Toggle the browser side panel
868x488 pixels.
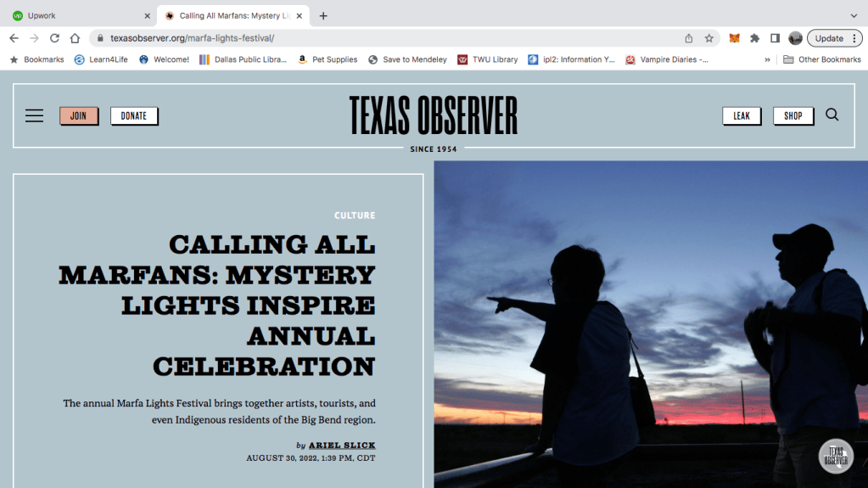[x=775, y=38]
